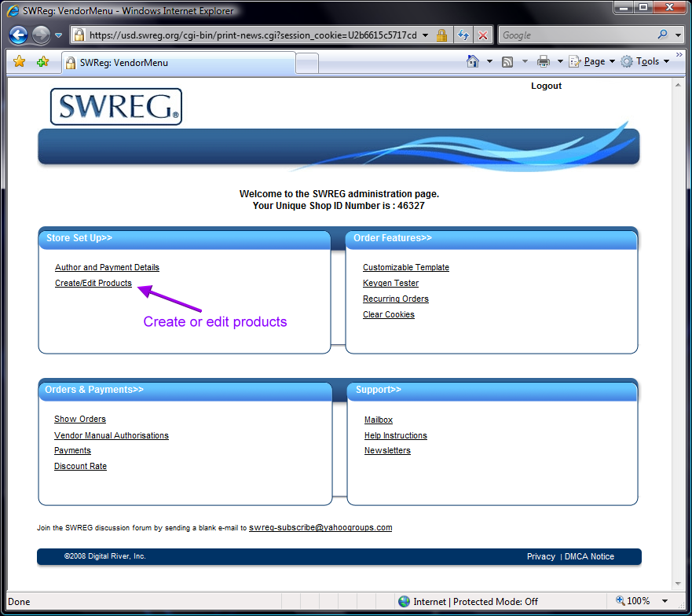Select the SWReg: VendorMenu tab
Viewport: 692px width, 616px height.
[178, 63]
